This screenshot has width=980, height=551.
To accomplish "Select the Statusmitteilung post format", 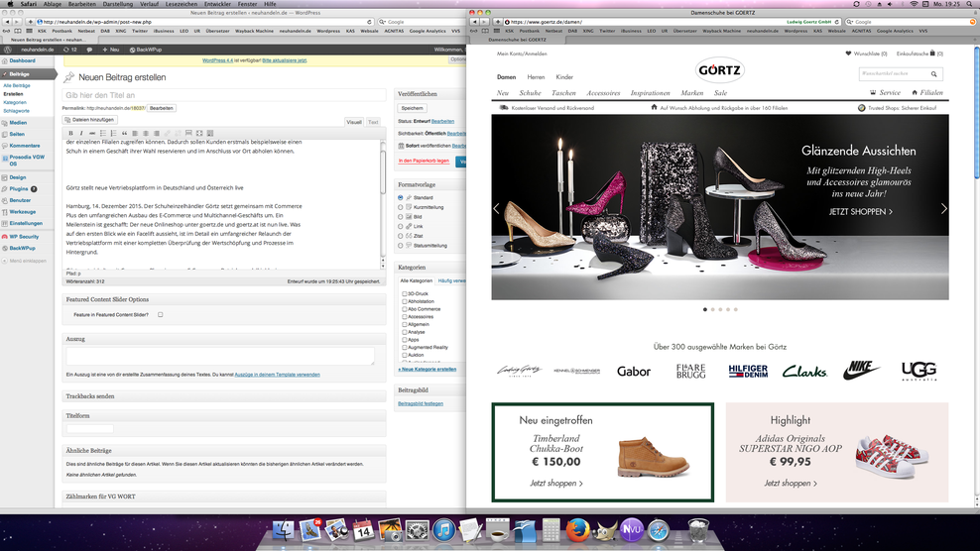I will 401,246.
